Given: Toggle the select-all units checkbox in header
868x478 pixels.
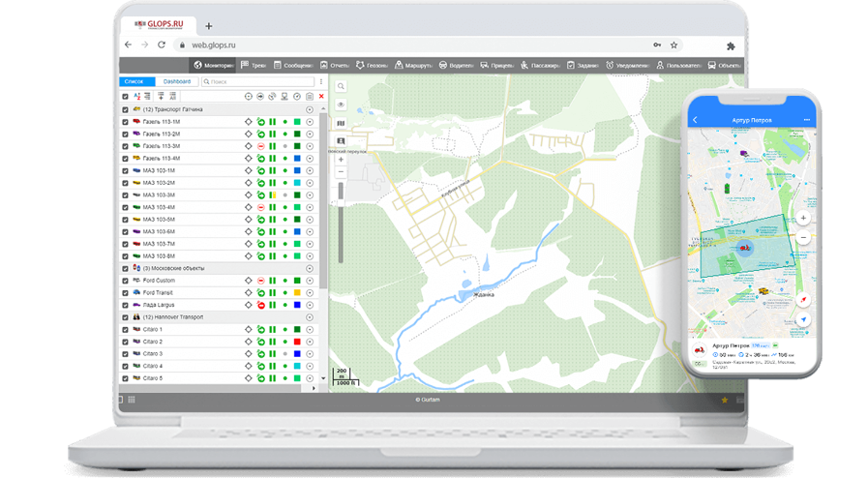Looking at the screenshot, I should (x=125, y=96).
